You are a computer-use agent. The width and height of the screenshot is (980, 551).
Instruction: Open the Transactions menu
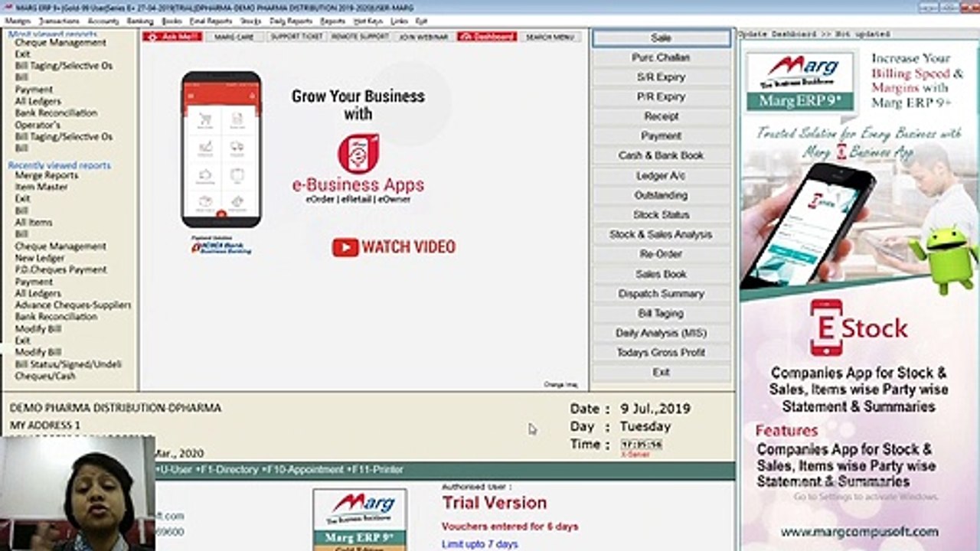pos(59,21)
